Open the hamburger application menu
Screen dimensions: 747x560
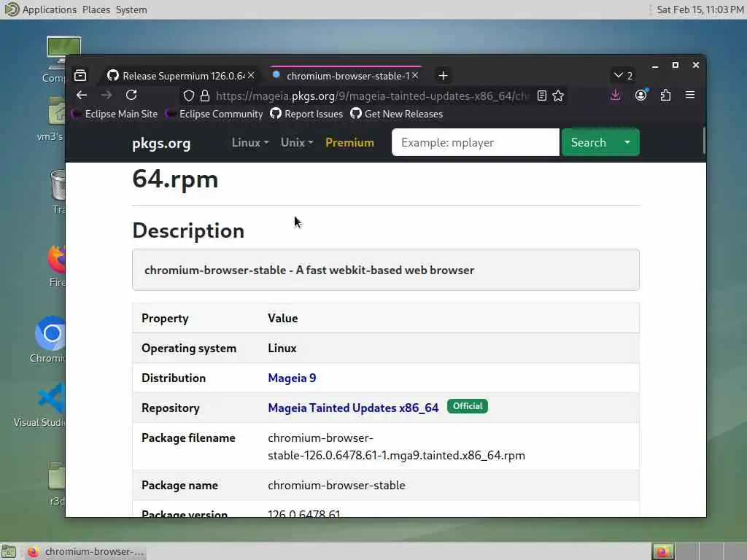690,96
